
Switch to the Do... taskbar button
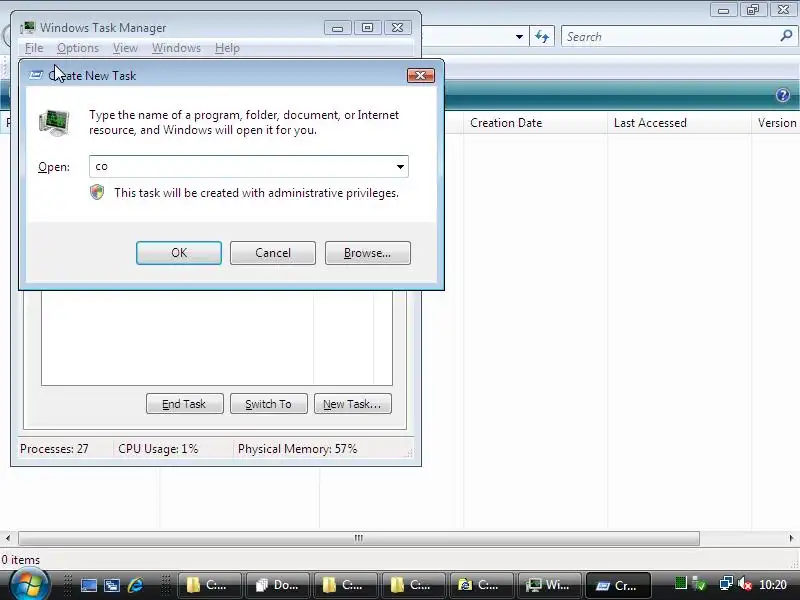(x=278, y=585)
